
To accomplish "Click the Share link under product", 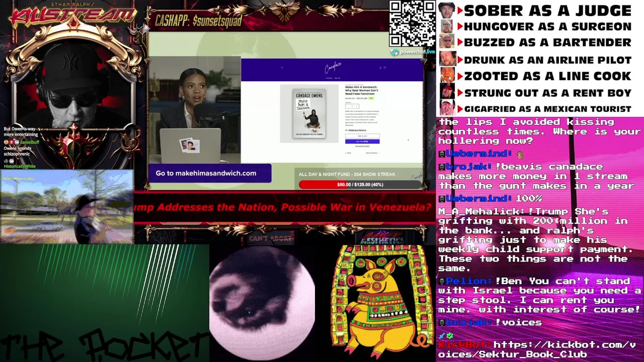I will coord(348,153).
